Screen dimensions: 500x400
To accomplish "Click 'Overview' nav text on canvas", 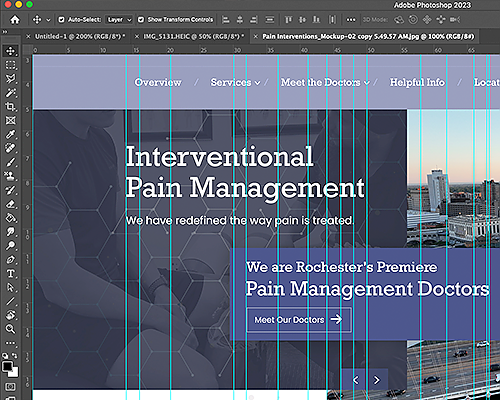I will click(158, 82).
